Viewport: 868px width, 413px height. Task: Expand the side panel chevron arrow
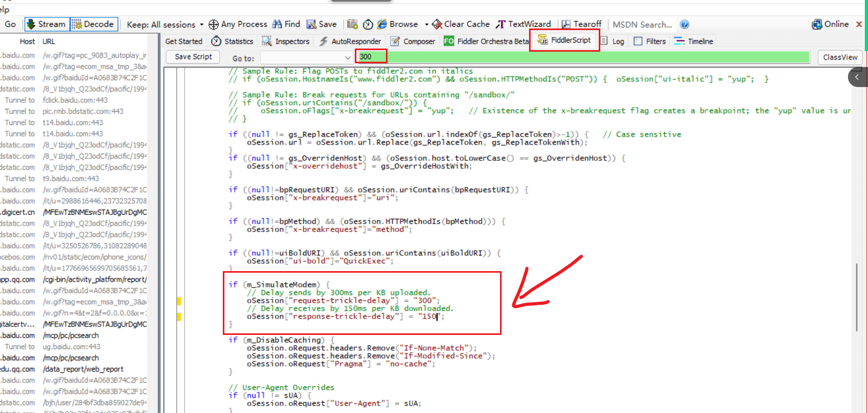[857, 77]
